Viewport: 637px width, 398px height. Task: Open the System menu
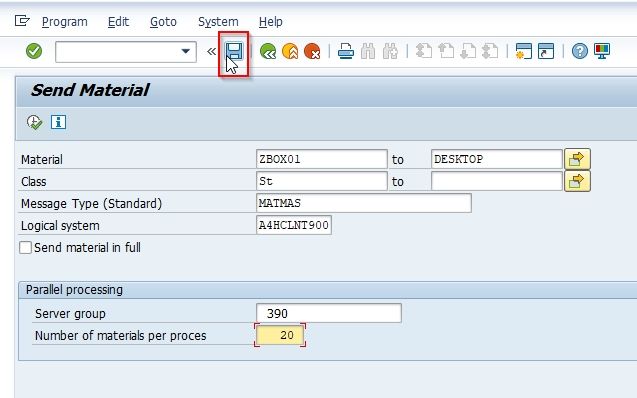tap(218, 22)
